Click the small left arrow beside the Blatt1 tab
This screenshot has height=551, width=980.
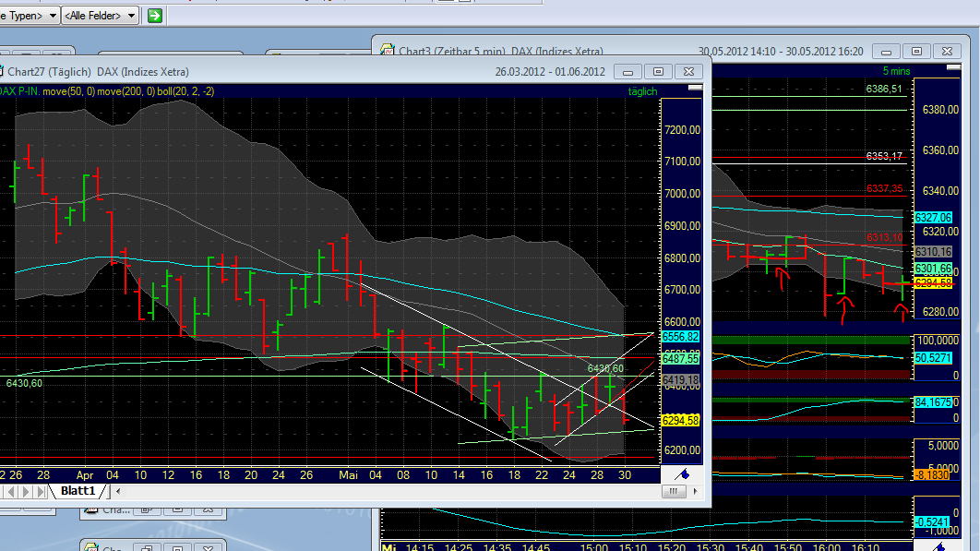click(118, 492)
